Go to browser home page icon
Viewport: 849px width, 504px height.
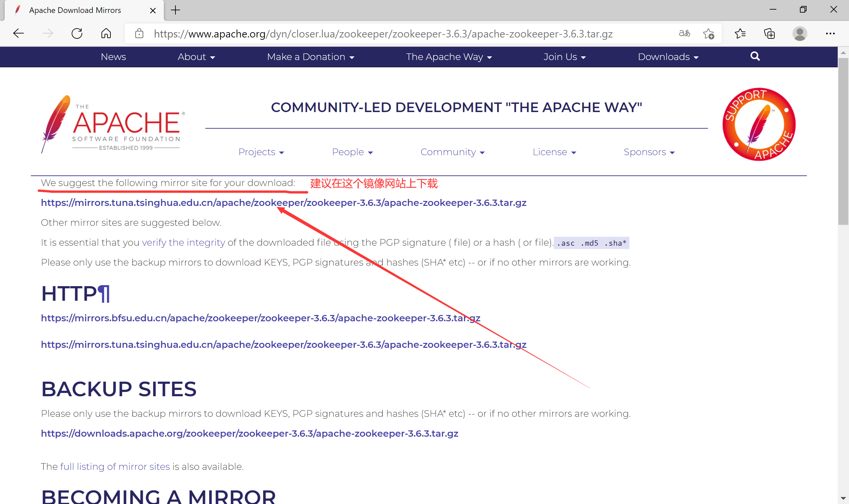(106, 33)
